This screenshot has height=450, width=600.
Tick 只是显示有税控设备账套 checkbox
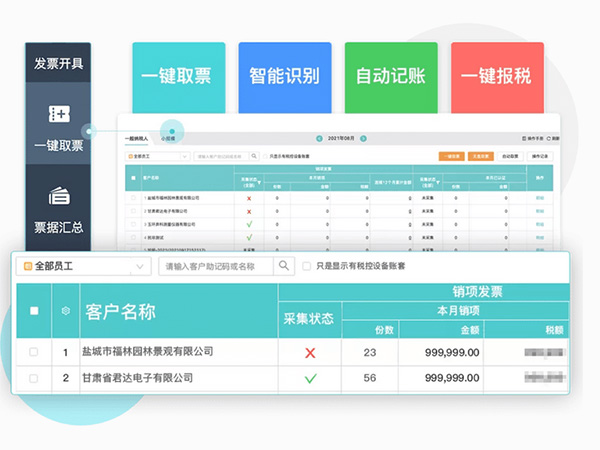[x=307, y=266]
